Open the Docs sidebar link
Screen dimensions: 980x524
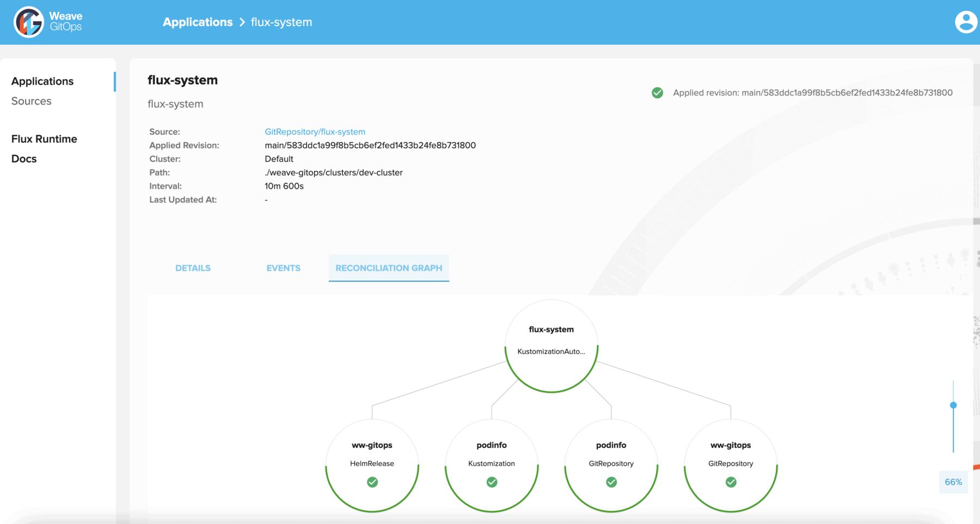click(23, 159)
